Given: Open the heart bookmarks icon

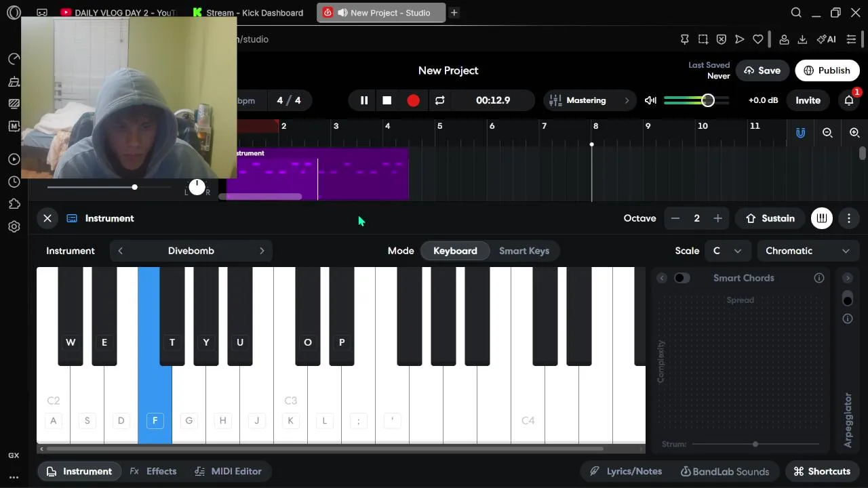Looking at the screenshot, I should pos(758,39).
